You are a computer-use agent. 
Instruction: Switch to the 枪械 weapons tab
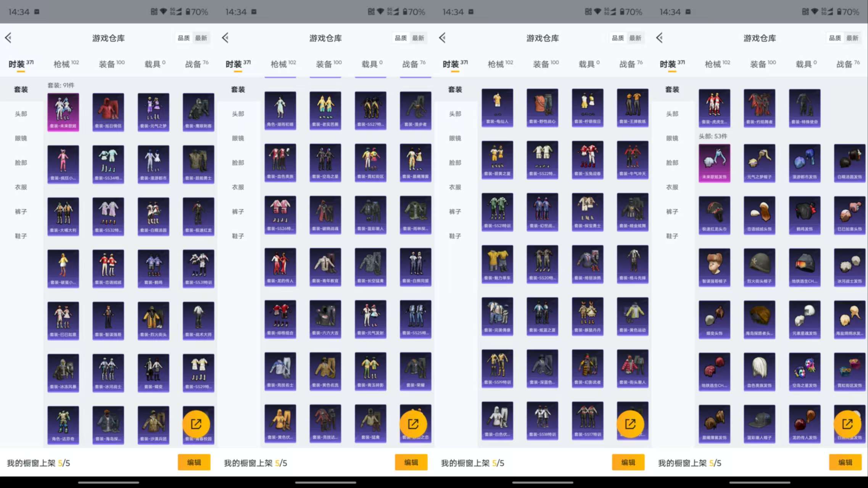tap(64, 63)
